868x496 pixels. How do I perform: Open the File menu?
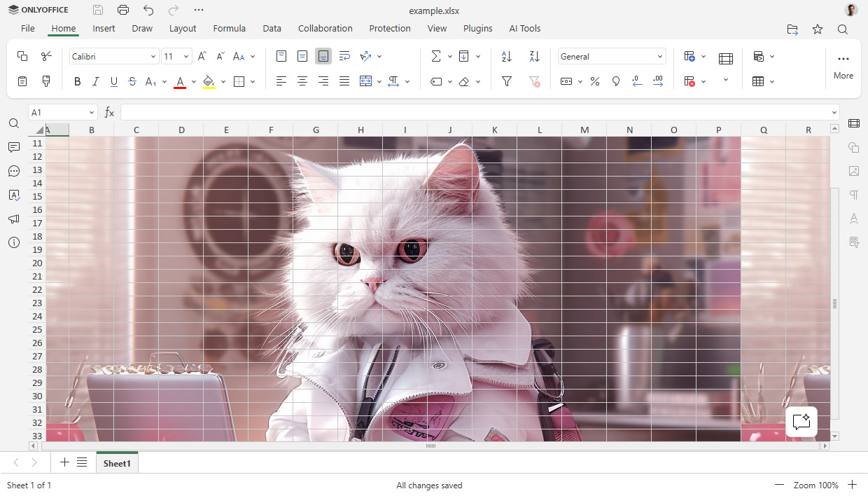point(28,29)
